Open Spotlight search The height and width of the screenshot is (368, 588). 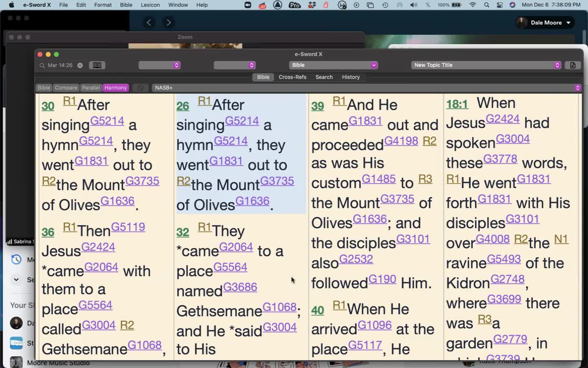487,5
